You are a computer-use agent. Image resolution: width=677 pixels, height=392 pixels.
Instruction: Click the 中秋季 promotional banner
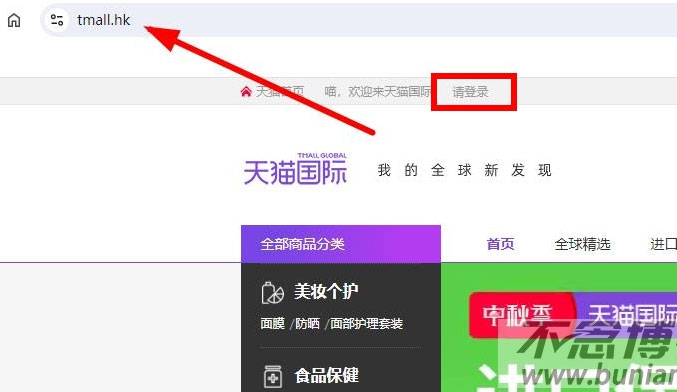522,315
